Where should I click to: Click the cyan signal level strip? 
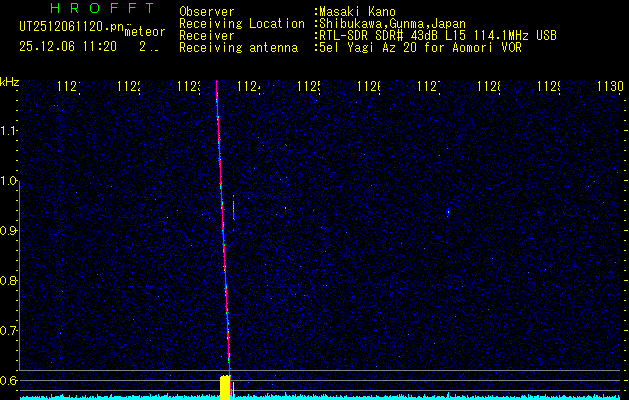(400, 397)
